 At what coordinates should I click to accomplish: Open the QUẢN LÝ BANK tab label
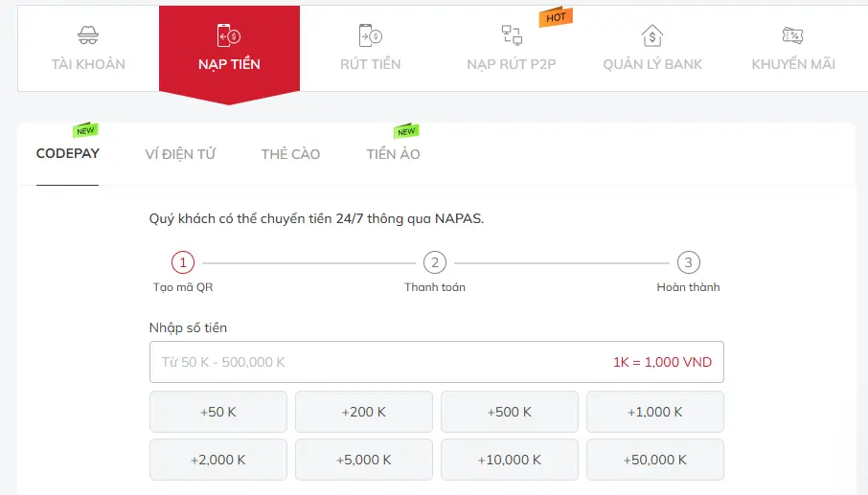tap(652, 64)
